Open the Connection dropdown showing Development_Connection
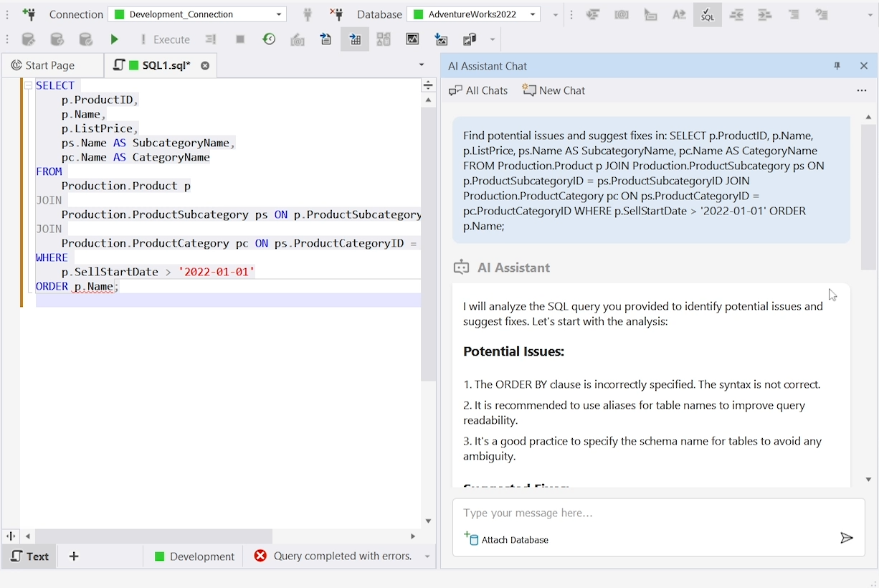This screenshot has width=879, height=588. point(197,14)
